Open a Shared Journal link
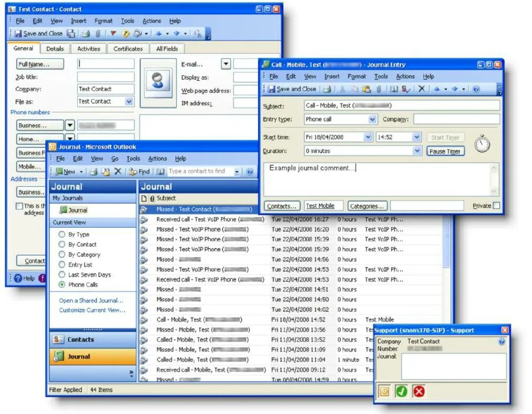The image size is (532, 414). click(x=91, y=301)
